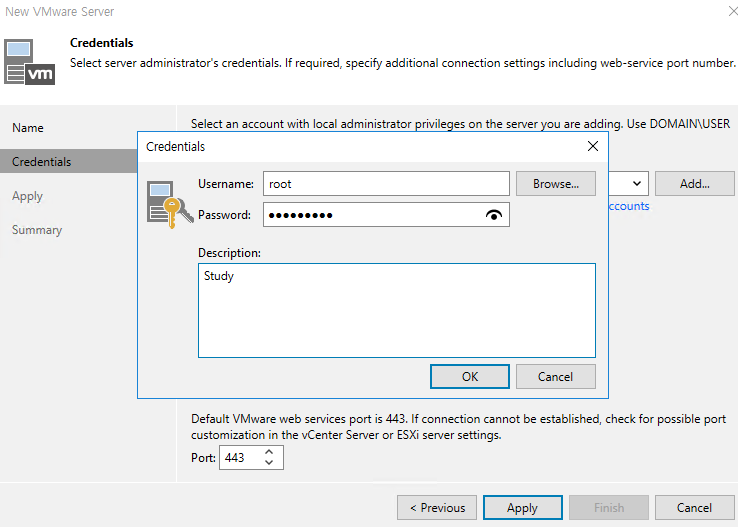
Task: Open the manage accounts link
Action: point(629,206)
